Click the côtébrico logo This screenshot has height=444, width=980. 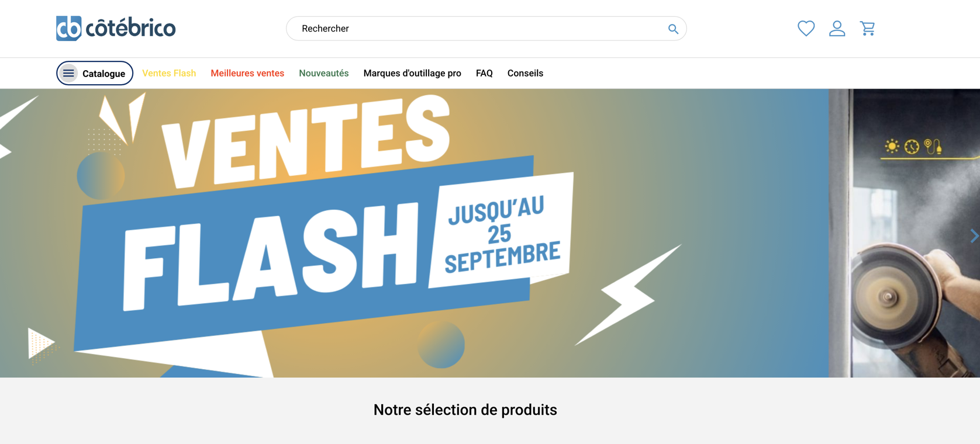(x=116, y=28)
